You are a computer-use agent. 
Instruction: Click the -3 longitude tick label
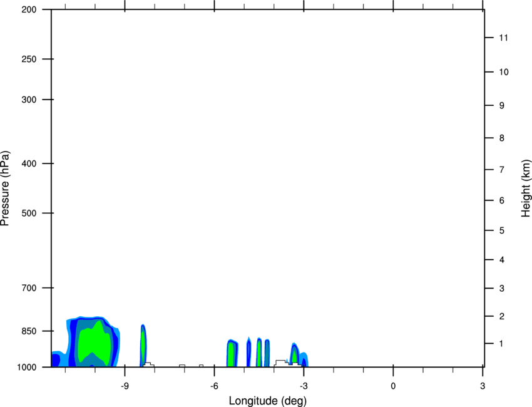304,386
